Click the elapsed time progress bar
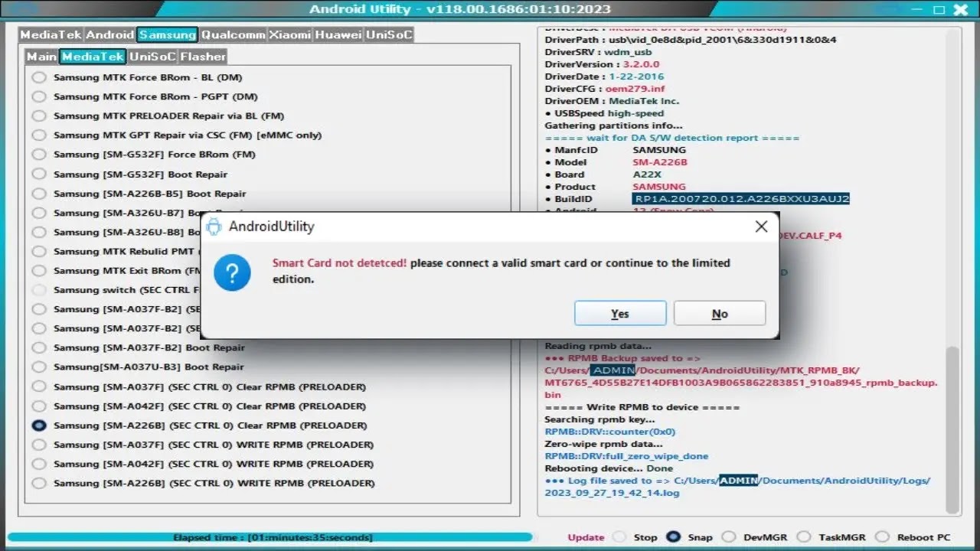The height and width of the screenshot is (551, 980). tap(269, 537)
